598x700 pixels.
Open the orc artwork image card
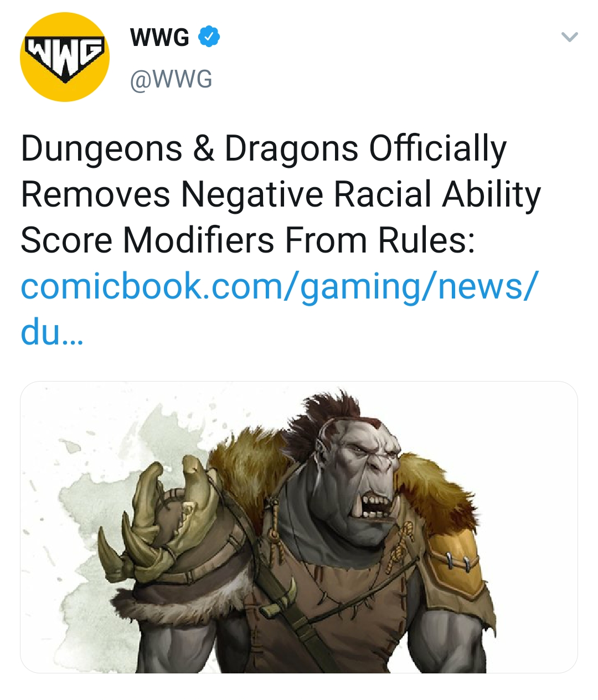coord(299,527)
